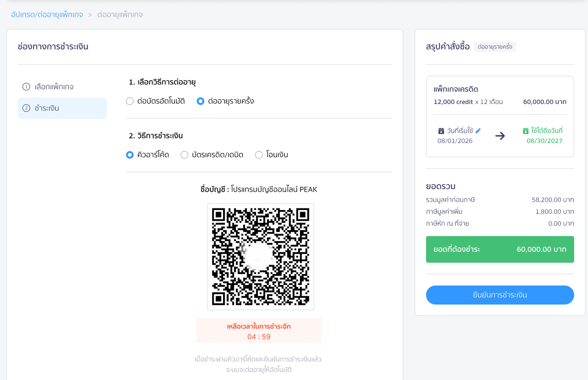Choose the โอนเงิน payment method
Viewport: 588px width, 380px height.
tap(259, 155)
